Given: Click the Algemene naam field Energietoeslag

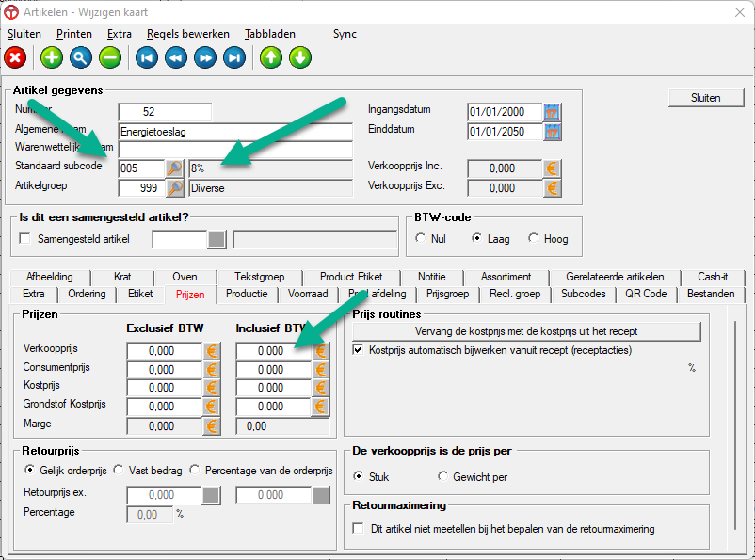Looking at the screenshot, I should pyautogui.click(x=235, y=132).
